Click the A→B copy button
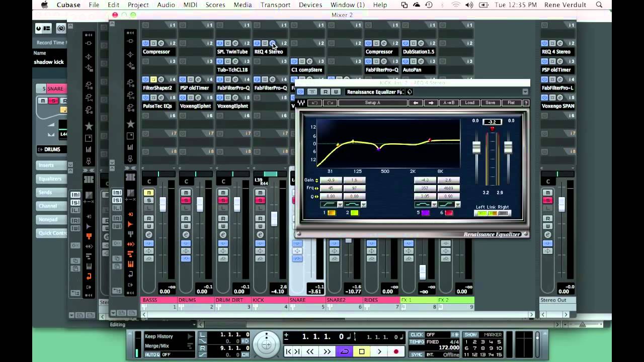644x362 pixels. click(449, 103)
